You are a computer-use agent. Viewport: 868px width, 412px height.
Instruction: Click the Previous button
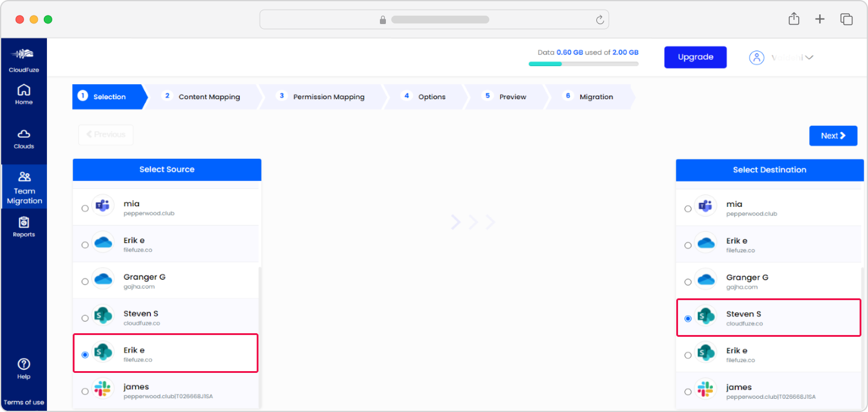click(x=106, y=135)
